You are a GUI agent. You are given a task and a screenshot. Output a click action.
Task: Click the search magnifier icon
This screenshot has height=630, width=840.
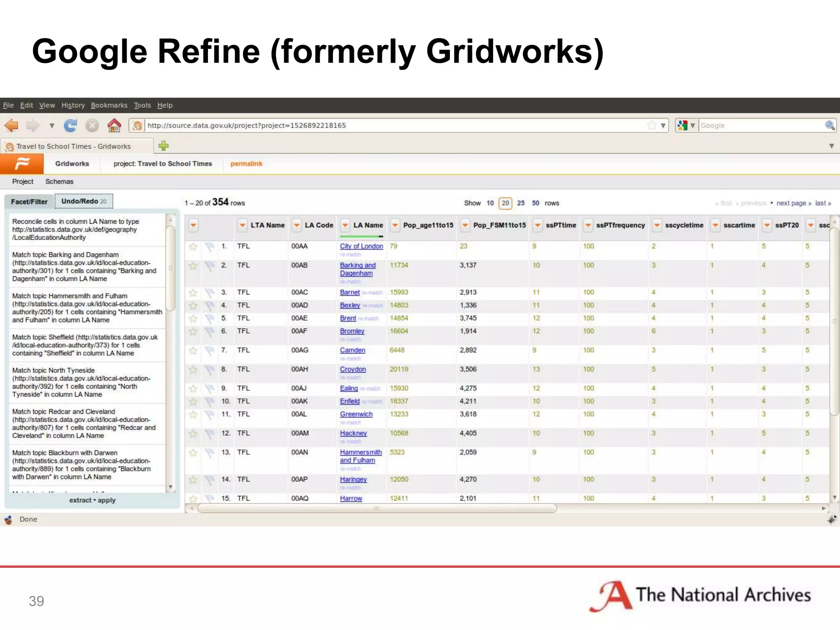829,125
